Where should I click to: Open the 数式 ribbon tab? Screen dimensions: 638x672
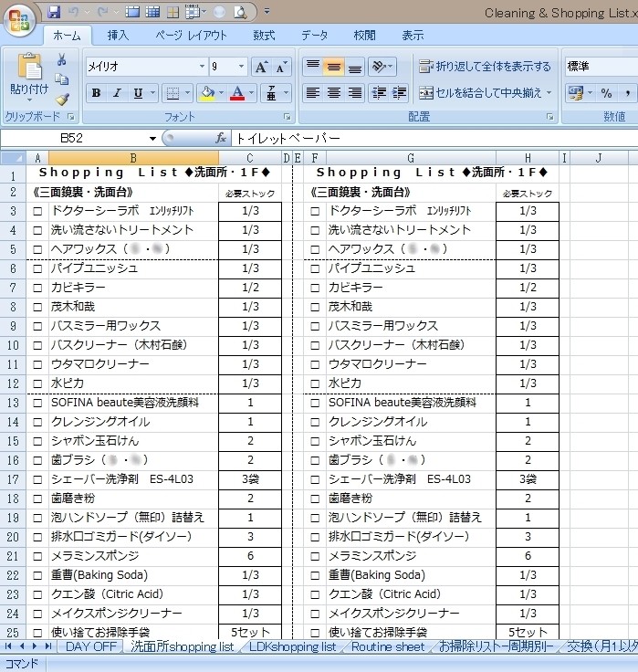(264, 35)
